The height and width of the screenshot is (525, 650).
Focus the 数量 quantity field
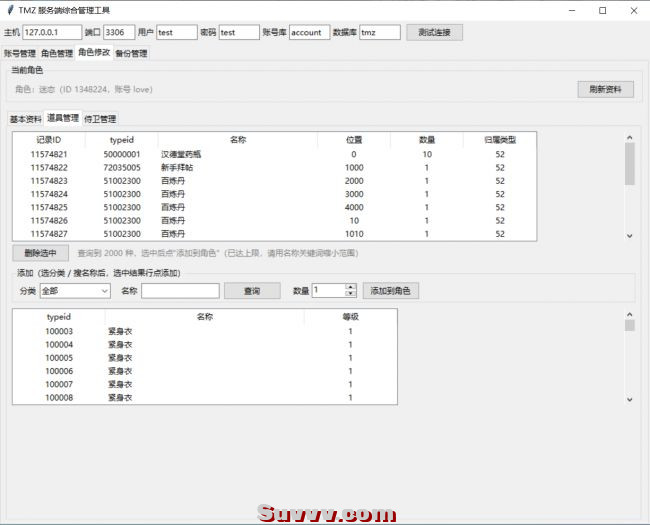click(329, 290)
